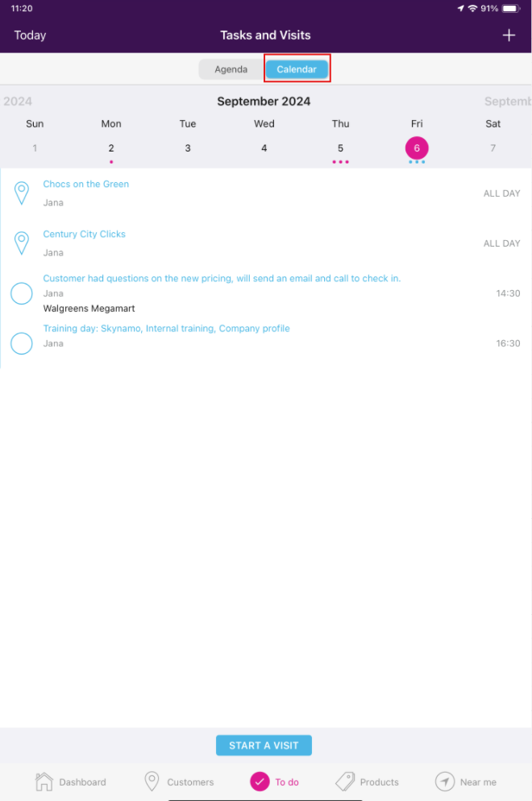Open the Products tag icon
This screenshot has height=801, width=532.
pos(345,782)
